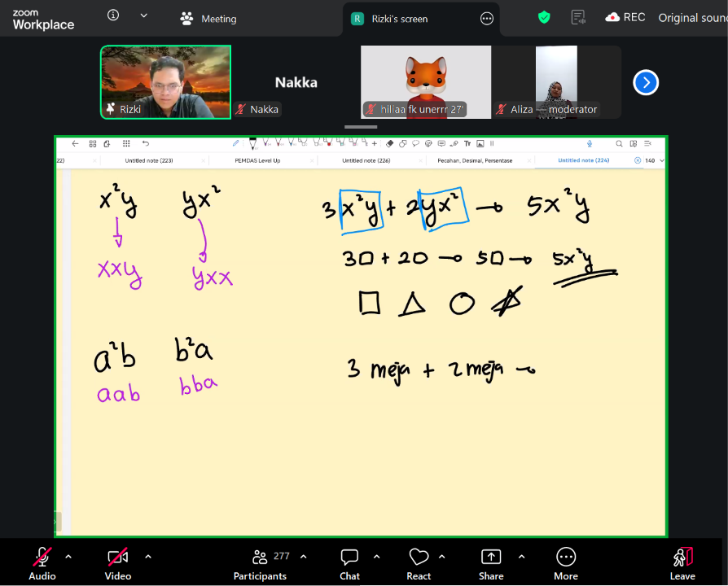Expand chat options arrow
The image size is (728, 586).
[x=377, y=557]
